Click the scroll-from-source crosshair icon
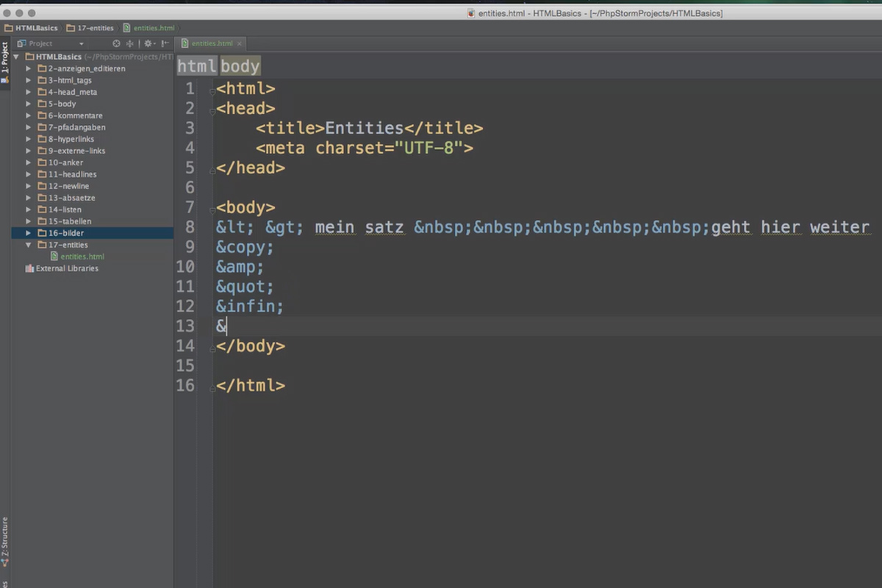882x588 pixels. coord(129,43)
